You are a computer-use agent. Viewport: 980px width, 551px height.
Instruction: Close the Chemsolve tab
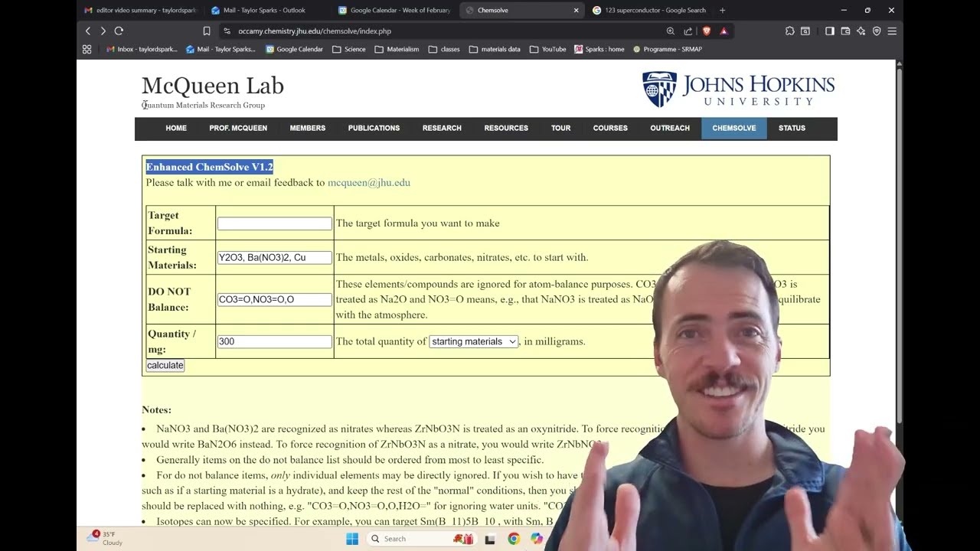point(576,11)
